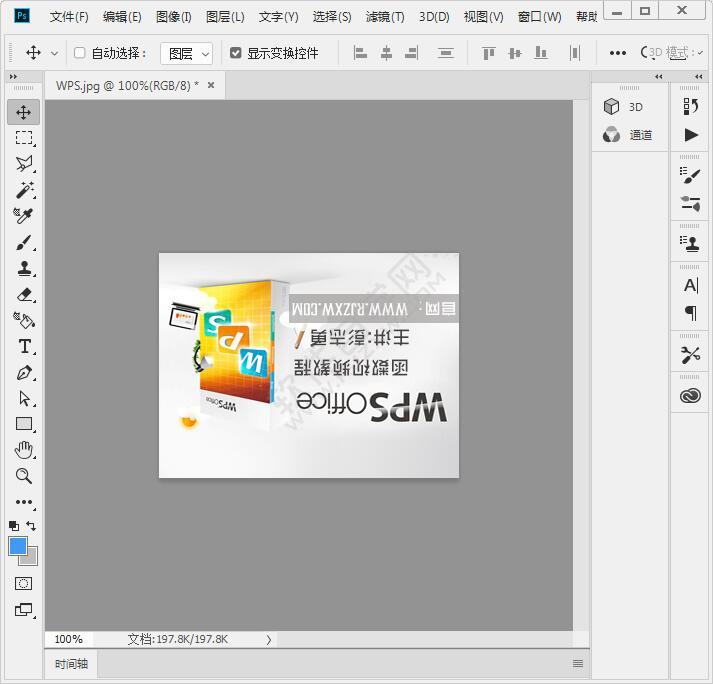Enable the 自动选择 checkbox

[x=80, y=53]
